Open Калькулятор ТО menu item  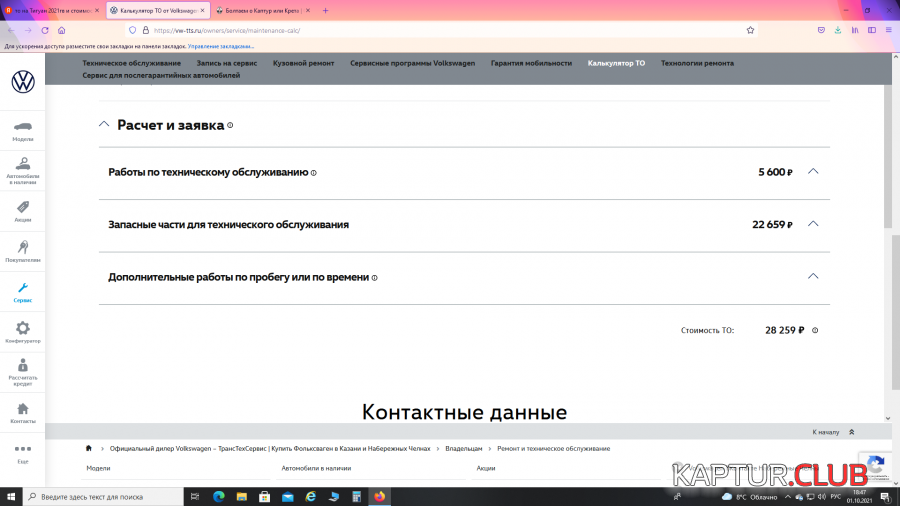coord(616,63)
